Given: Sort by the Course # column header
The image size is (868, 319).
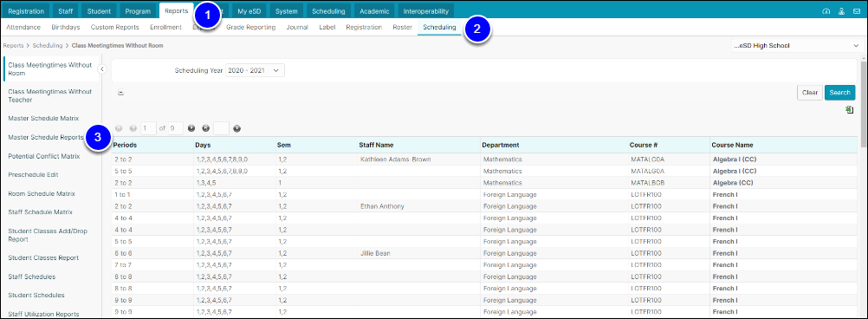Looking at the screenshot, I should tap(644, 145).
